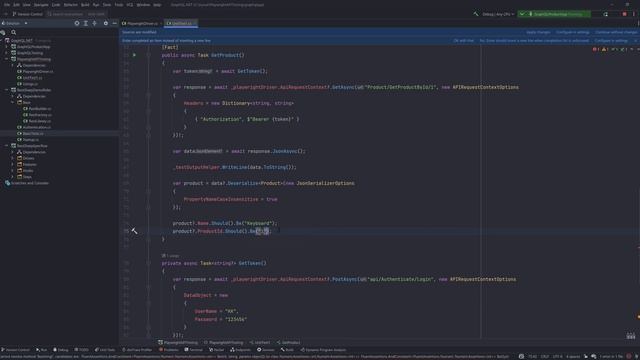Viewport: 640px width, 360px height.
Task: Expand the GraphQLProductApp project node
Action: point(7,47)
